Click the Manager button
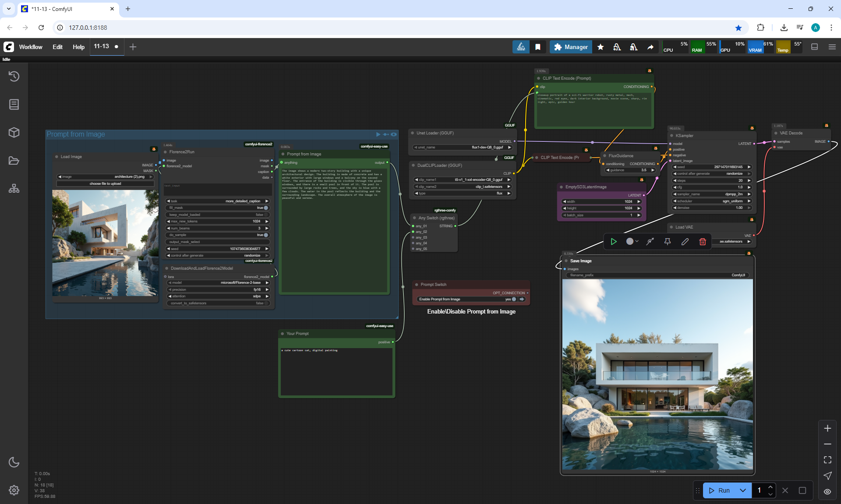841x504 pixels. tap(571, 47)
